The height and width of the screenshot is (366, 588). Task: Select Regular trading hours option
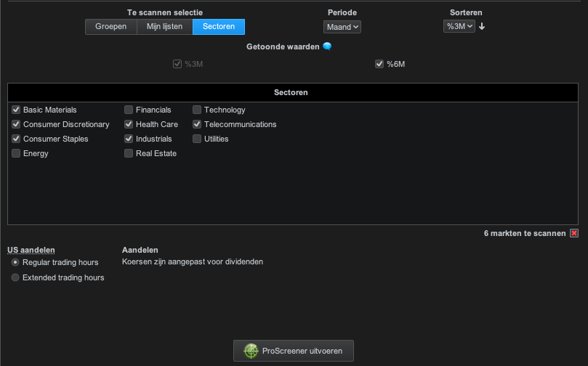coord(15,262)
